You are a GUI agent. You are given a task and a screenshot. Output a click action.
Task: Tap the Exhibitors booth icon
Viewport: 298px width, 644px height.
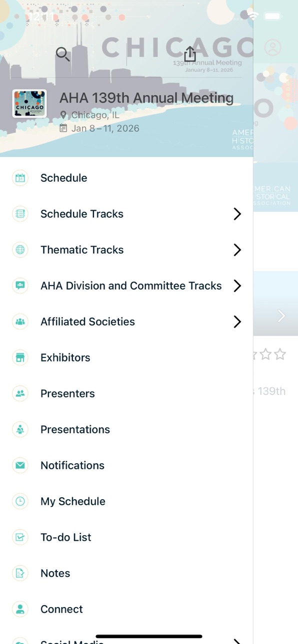click(20, 357)
